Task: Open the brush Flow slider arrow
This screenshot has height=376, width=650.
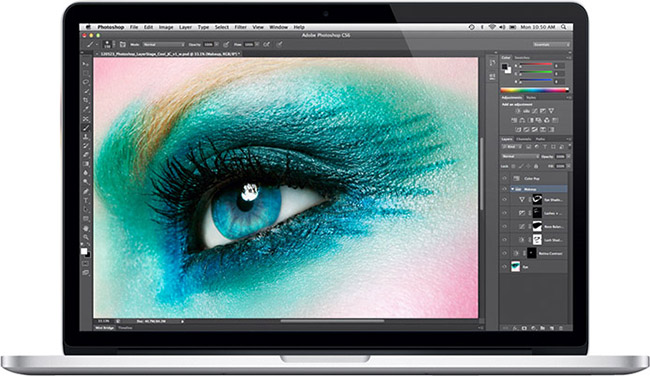Action: 257,44
